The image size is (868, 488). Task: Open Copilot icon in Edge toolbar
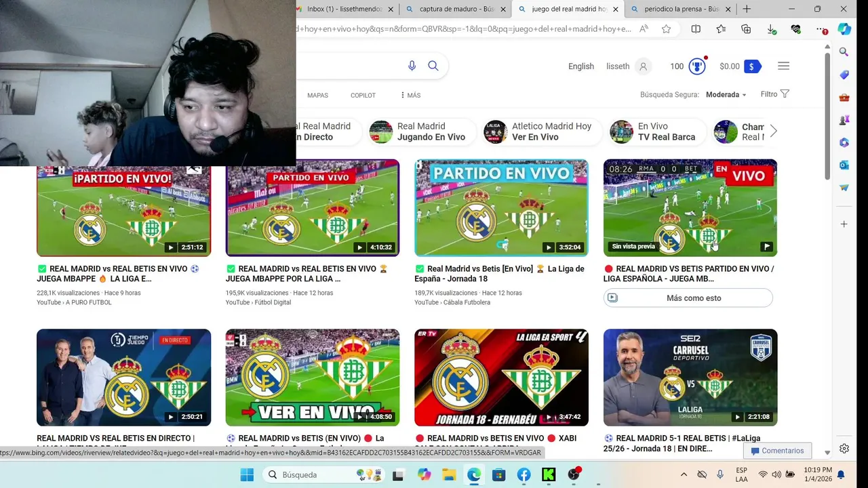(844, 29)
